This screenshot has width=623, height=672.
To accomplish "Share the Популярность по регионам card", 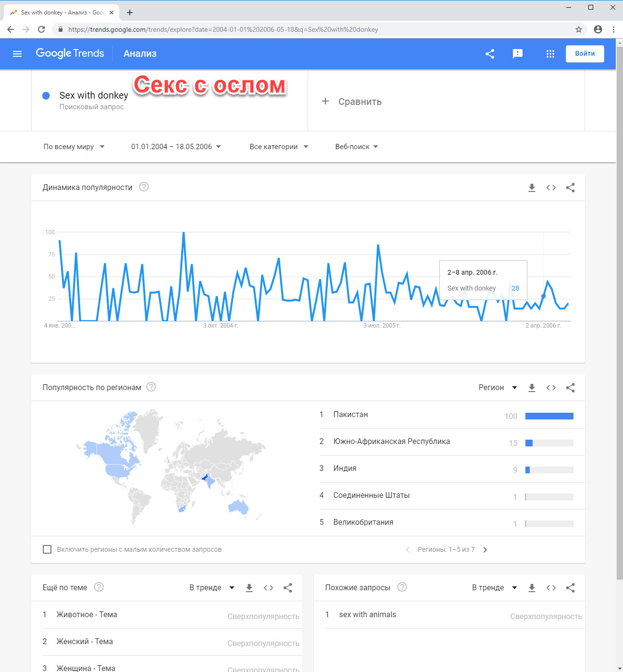I will (570, 388).
